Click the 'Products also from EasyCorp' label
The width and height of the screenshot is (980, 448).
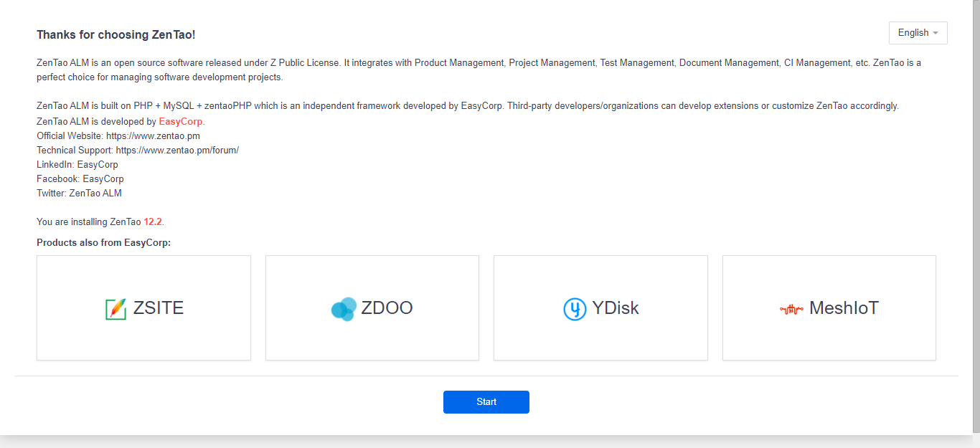click(103, 243)
